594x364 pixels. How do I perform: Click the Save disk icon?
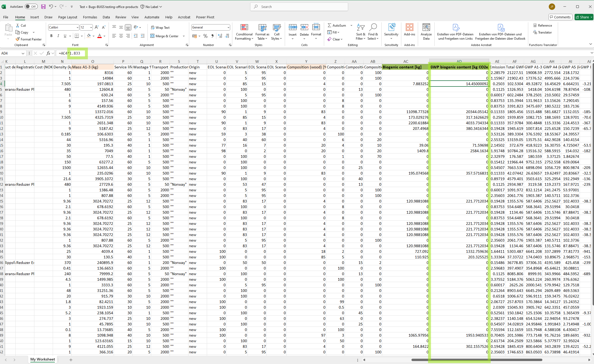click(43, 7)
